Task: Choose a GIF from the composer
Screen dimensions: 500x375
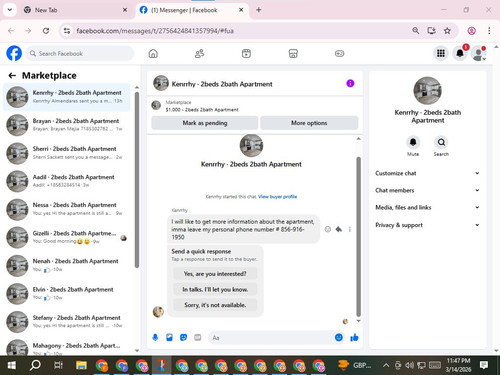Action: coord(198,338)
